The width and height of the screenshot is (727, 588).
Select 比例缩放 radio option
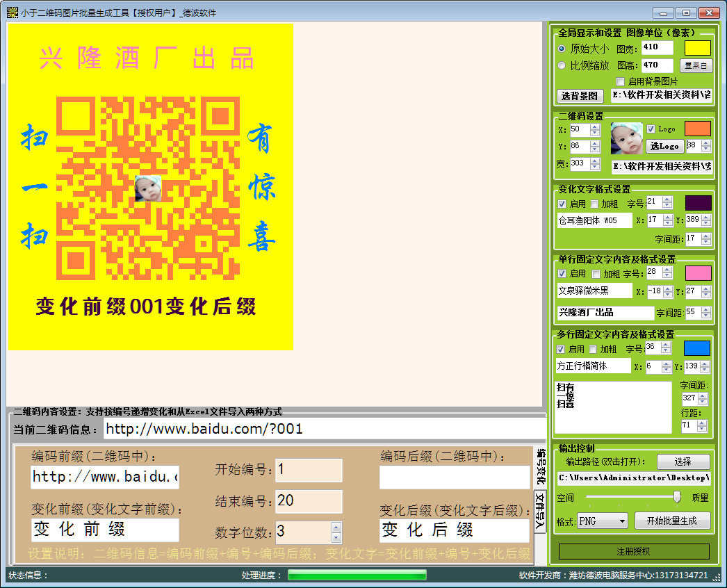tap(562, 65)
